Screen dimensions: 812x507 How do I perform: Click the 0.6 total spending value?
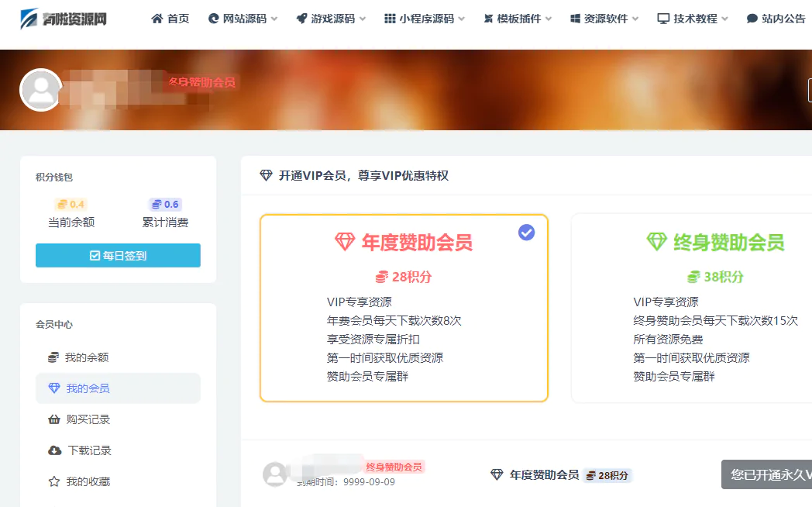165,204
